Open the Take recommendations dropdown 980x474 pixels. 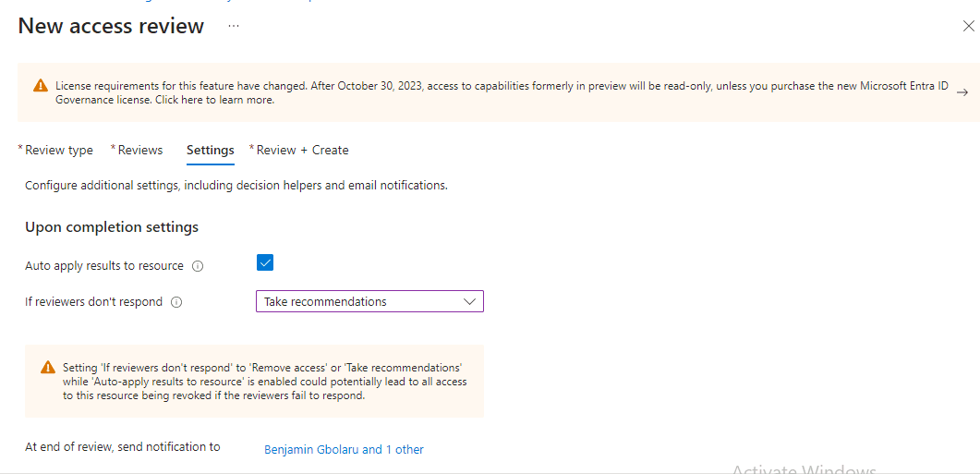369,301
